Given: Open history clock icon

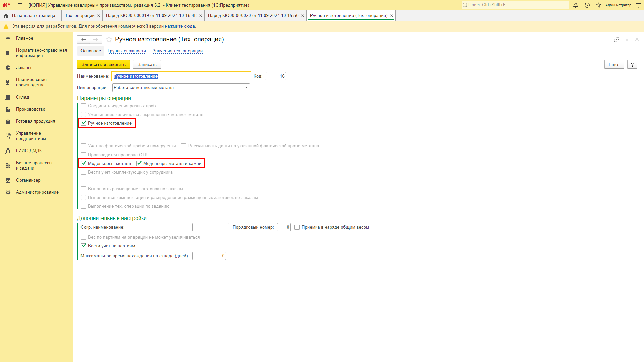Looking at the screenshot, I should tap(587, 5).
